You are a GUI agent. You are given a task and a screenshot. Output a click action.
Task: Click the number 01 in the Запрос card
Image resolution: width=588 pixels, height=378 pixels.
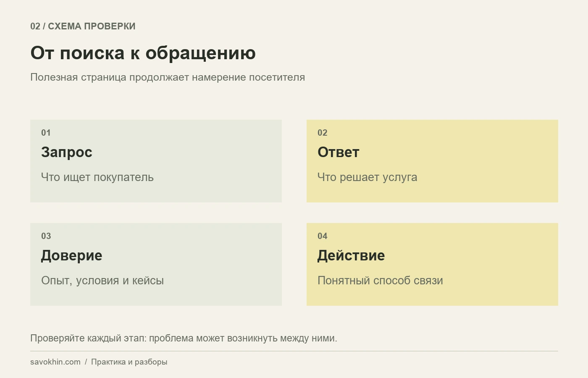click(46, 133)
